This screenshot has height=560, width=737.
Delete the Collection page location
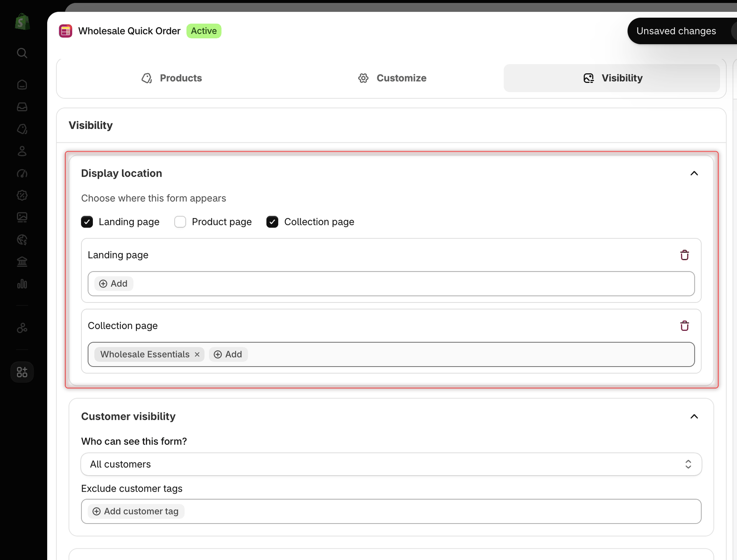click(684, 326)
